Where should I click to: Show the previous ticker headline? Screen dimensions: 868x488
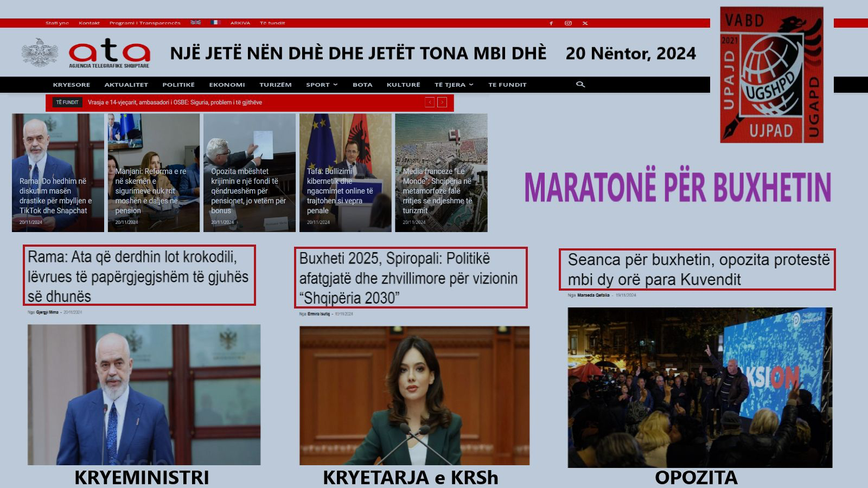pyautogui.click(x=430, y=102)
